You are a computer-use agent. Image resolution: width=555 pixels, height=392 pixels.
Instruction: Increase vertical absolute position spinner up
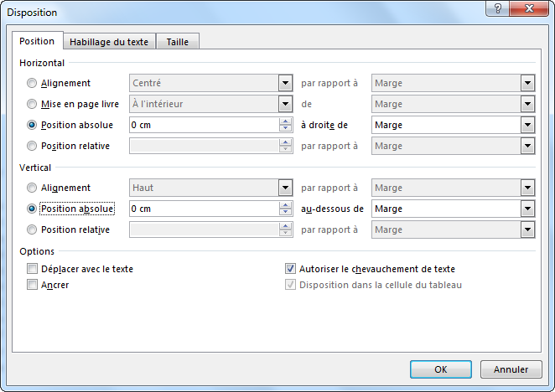pyautogui.click(x=285, y=204)
